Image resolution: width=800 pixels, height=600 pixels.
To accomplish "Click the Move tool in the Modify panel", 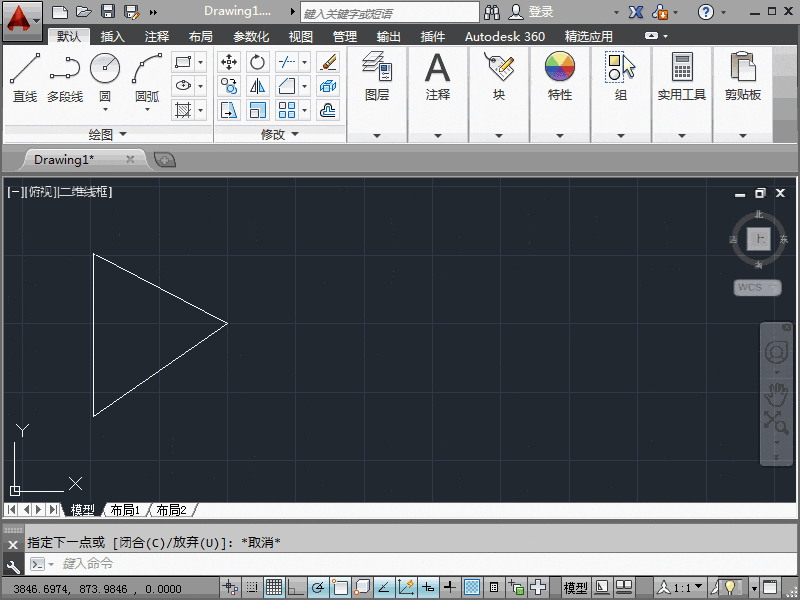I will [x=229, y=62].
